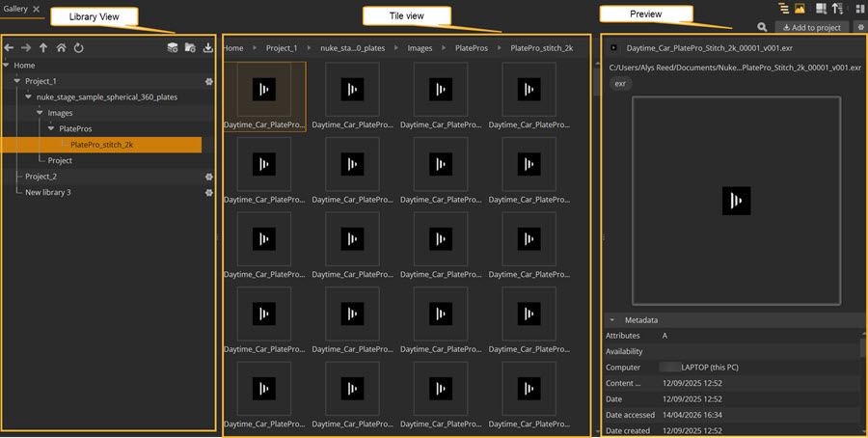Click the Computer LAPTOP (this PC) value
The height and width of the screenshot is (438, 868).
click(x=700, y=368)
